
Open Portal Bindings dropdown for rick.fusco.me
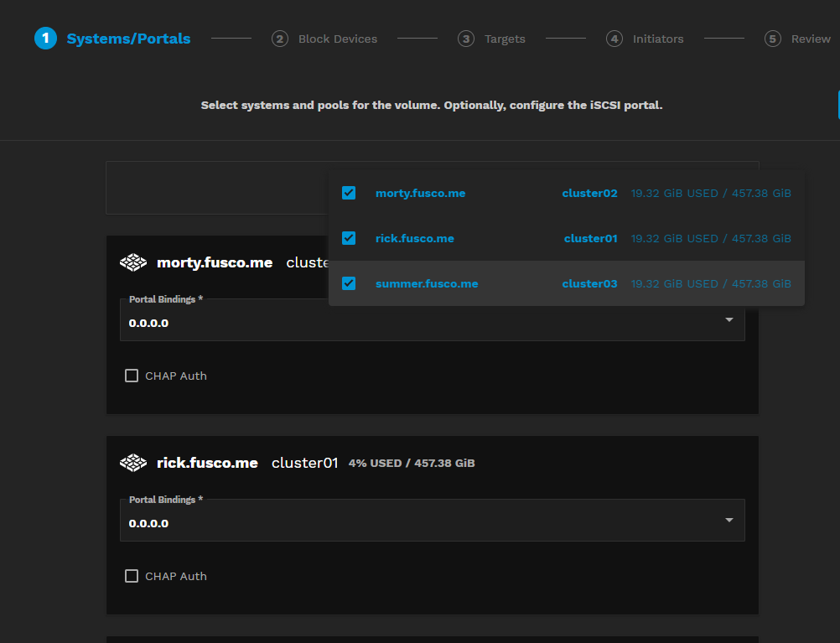(433, 521)
